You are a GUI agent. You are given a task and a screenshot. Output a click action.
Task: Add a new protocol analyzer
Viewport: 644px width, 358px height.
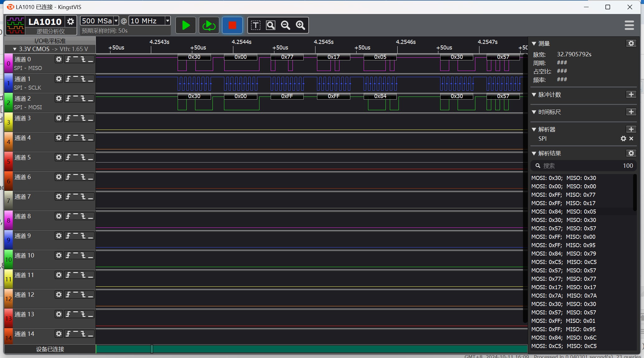[631, 129]
